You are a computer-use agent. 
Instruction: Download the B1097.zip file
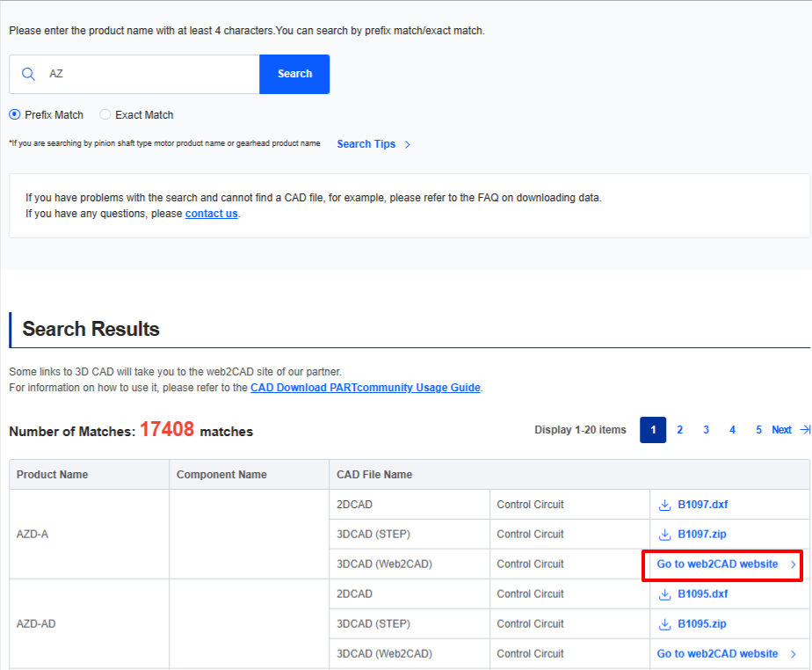point(702,535)
